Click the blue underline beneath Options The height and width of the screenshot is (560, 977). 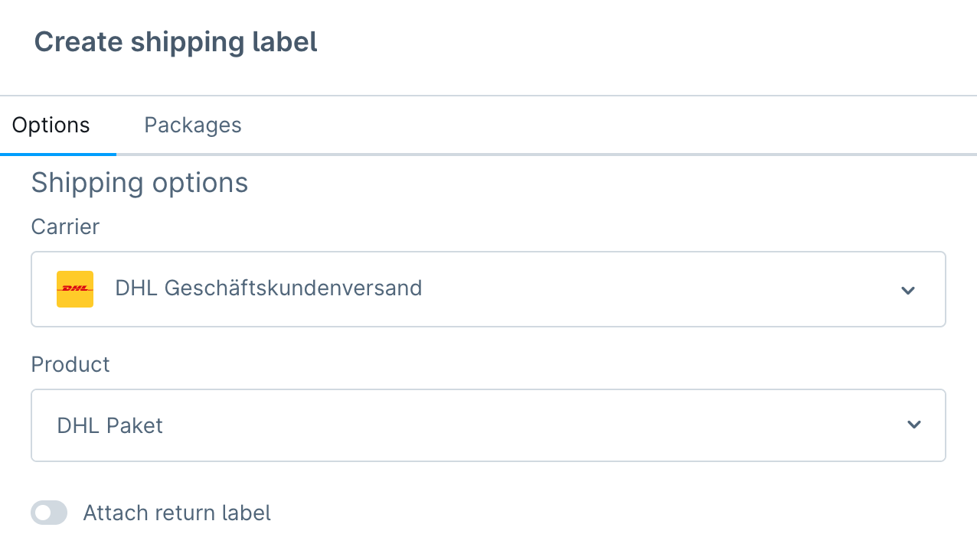(58, 154)
